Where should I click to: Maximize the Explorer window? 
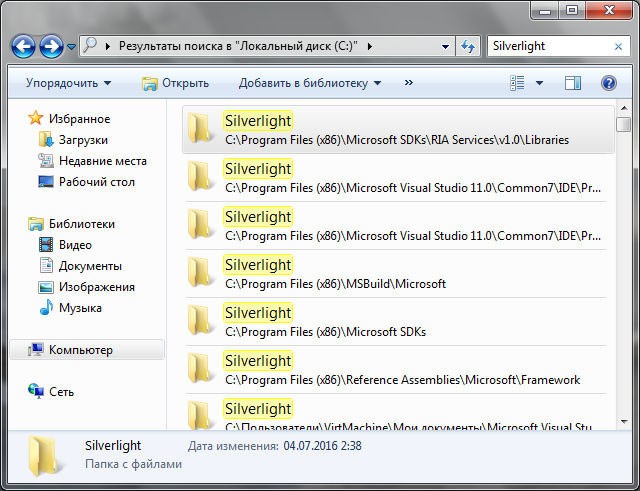(572, 10)
